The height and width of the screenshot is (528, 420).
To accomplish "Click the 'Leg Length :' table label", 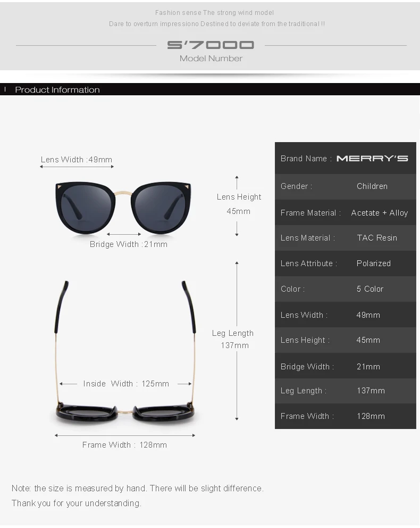I will coord(304,391).
